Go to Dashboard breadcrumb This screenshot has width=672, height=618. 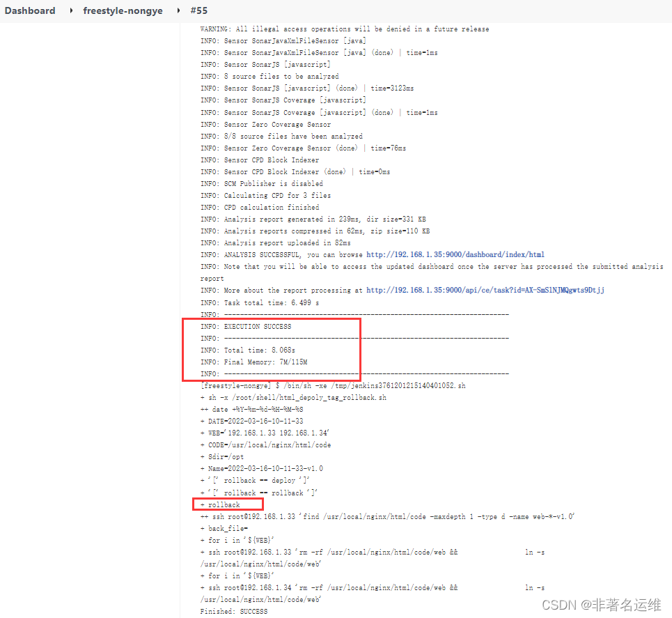tap(30, 10)
